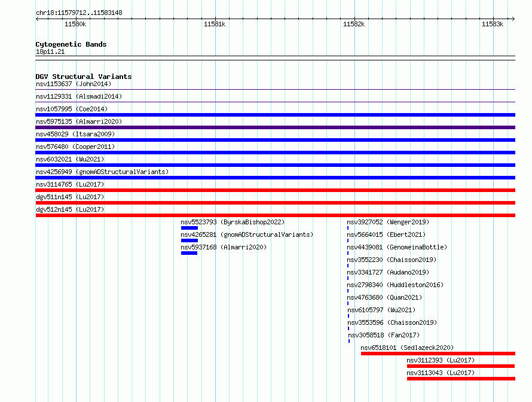
Task: Click the 11581k ruler mark
Action: point(215,24)
